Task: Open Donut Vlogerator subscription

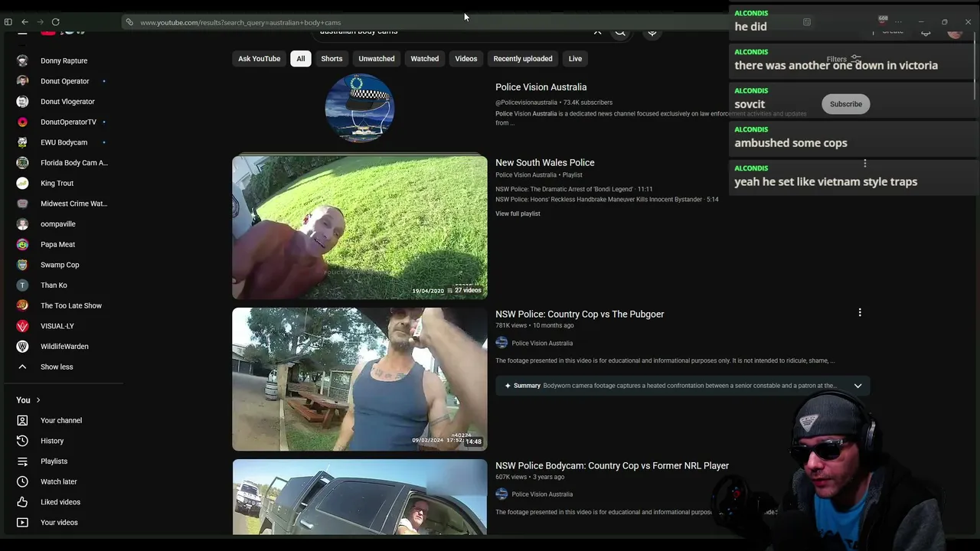Action: [x=67, y=102]
